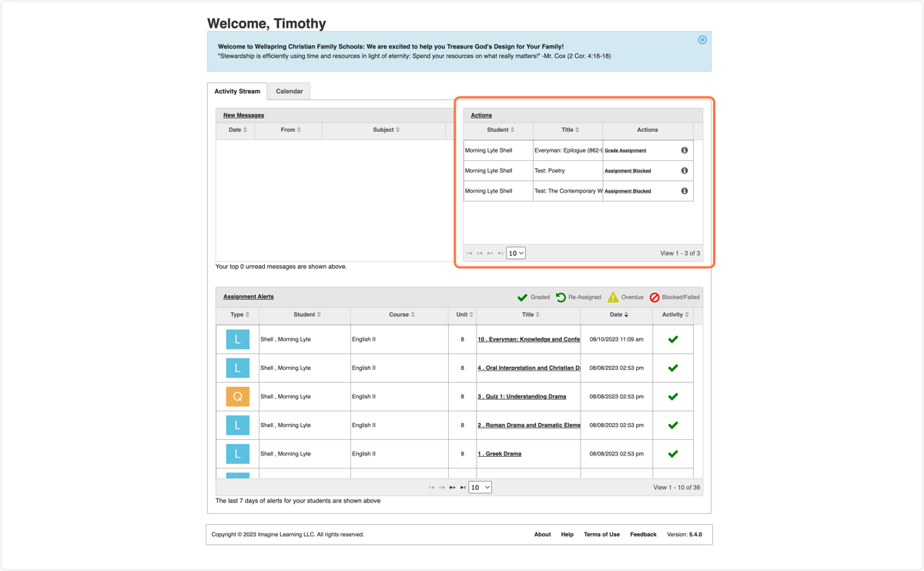
Task: Go to last page in Actions panel pager
Action: 500,254
